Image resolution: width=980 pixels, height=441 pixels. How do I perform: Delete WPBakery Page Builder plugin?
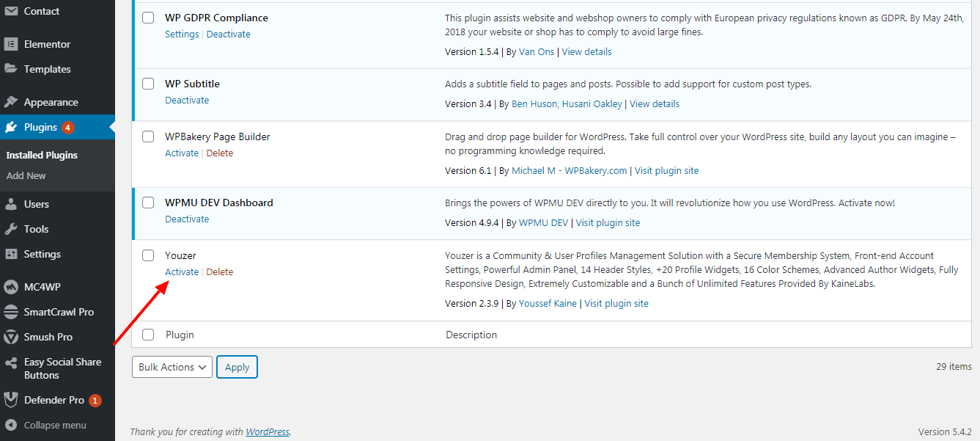tap(219, 153)
